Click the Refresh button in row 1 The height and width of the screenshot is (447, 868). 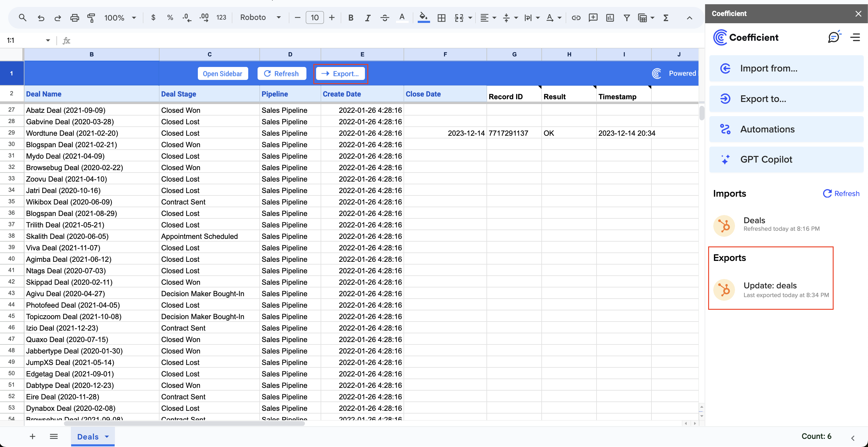pyautogui.click(x=282, y=74)
